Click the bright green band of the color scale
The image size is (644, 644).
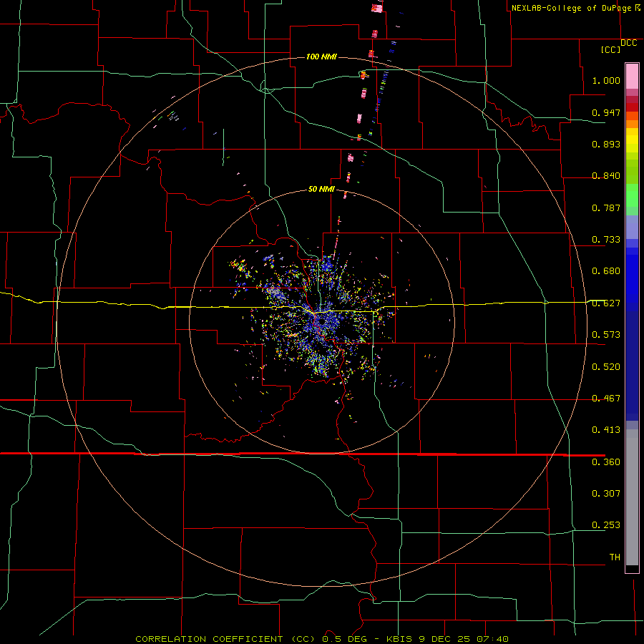(632, 195)
